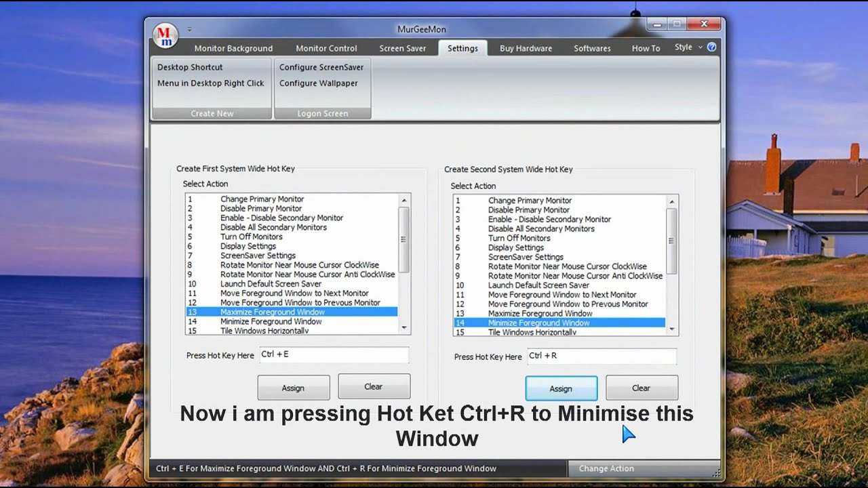The width and height of the screenshot is (868, 488).
Task: Select Maximize Foreground Window in second list
Action: click(559, 314)
